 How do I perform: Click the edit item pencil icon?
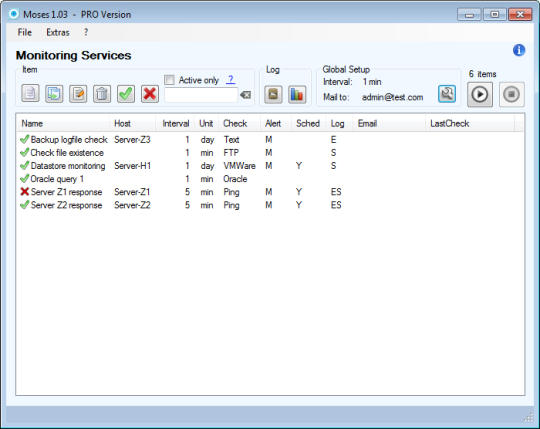[x=78, y=94]
